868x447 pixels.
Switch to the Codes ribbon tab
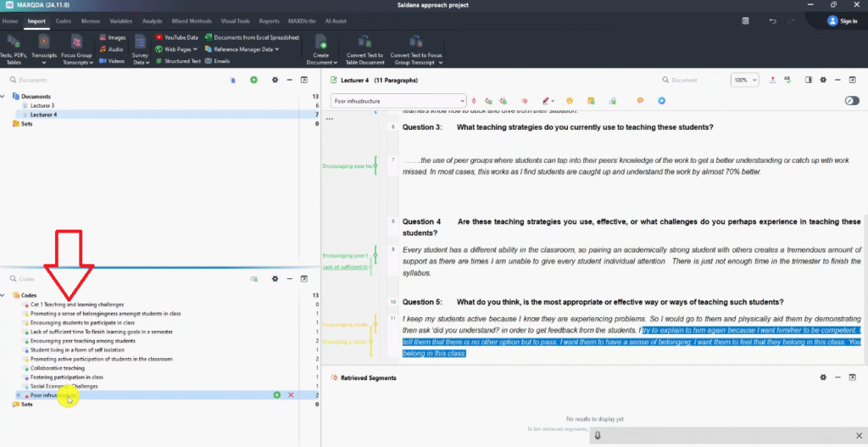pos(64,20)
